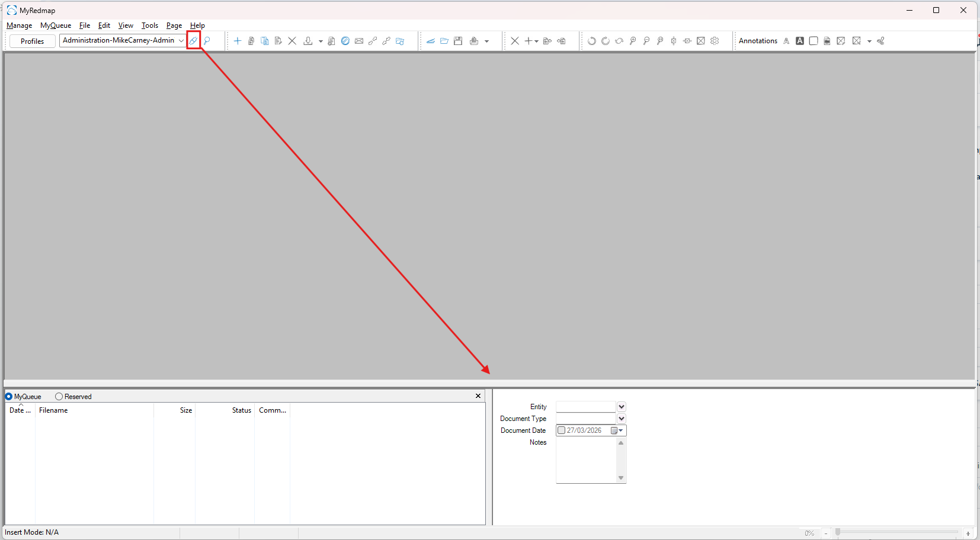
Task: Click the zoom in magnifier icon
Action: coord(633,41)
